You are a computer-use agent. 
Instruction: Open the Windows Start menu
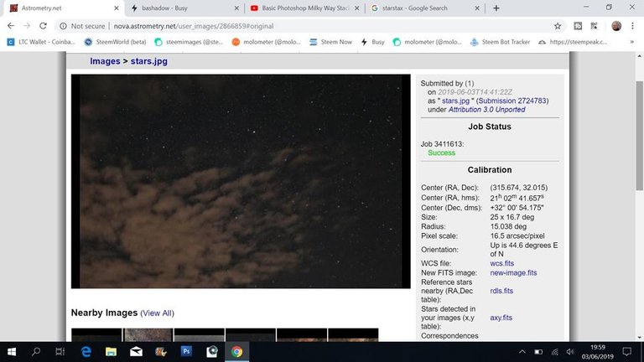pos(12,352)
